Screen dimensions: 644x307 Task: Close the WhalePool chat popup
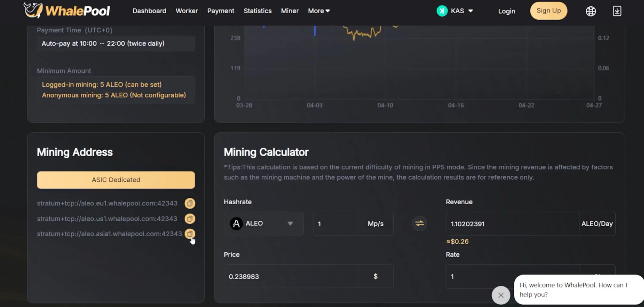point(501,295)
